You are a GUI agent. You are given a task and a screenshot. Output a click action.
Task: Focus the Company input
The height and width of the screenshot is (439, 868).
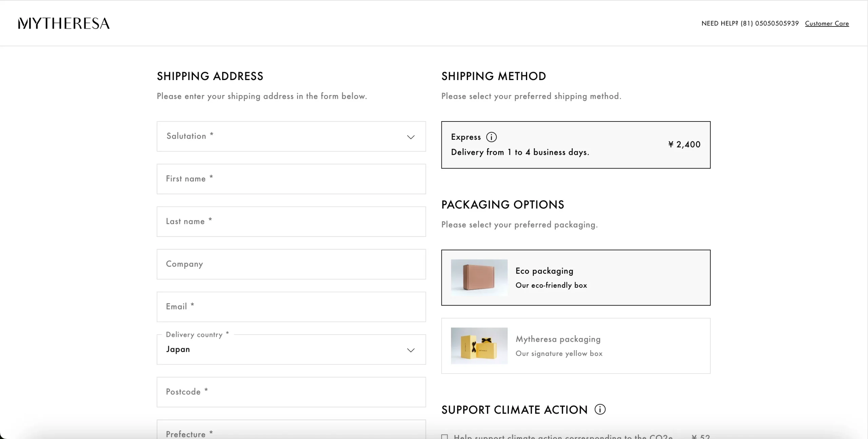[291, 264]
